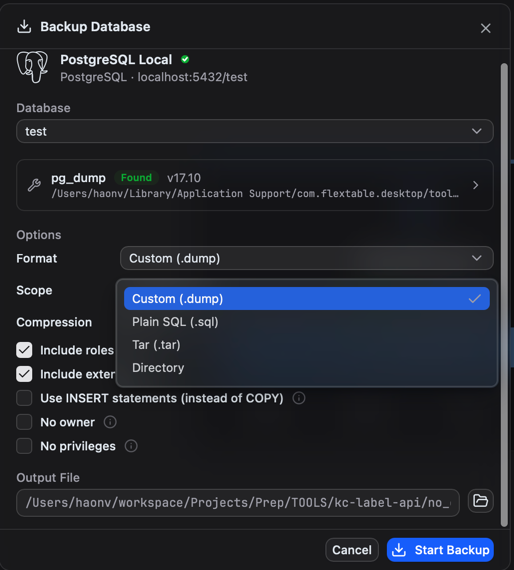Browse for output file with folder icon
Image resolution: width=514 pixels, height=570 pixels.
pos(481,501)
